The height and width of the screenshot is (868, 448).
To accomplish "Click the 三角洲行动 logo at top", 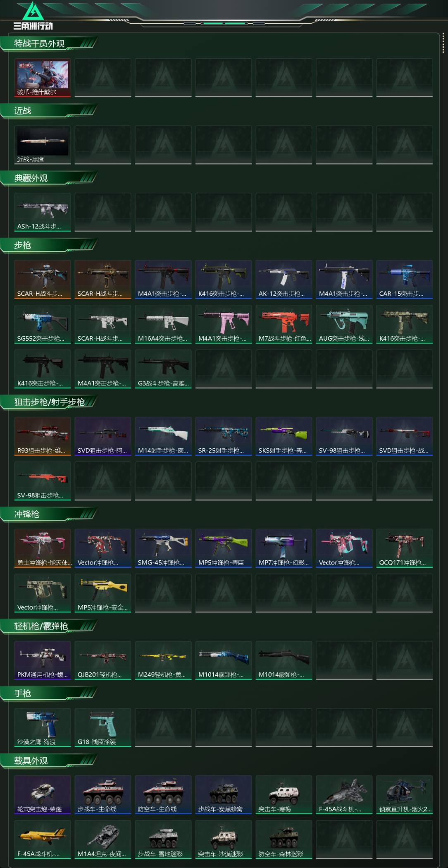I will tap(33, 16).
